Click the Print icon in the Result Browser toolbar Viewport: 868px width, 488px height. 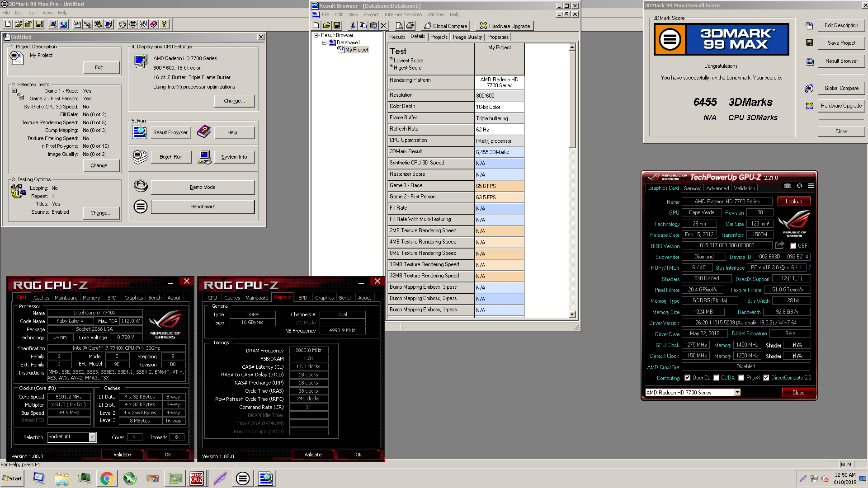tap(410, 25)
